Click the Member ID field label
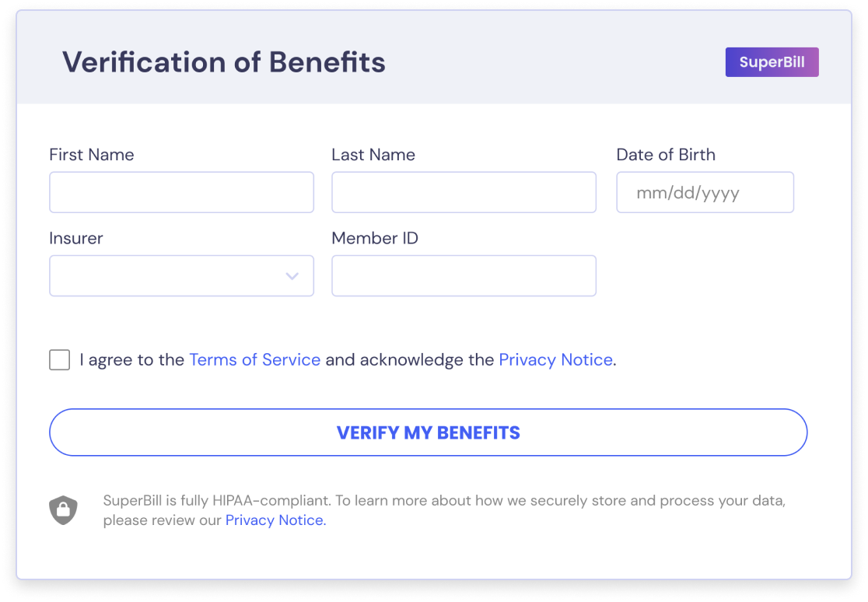The height and width of the screenshot is (602, 868). [x=375, y=238]
